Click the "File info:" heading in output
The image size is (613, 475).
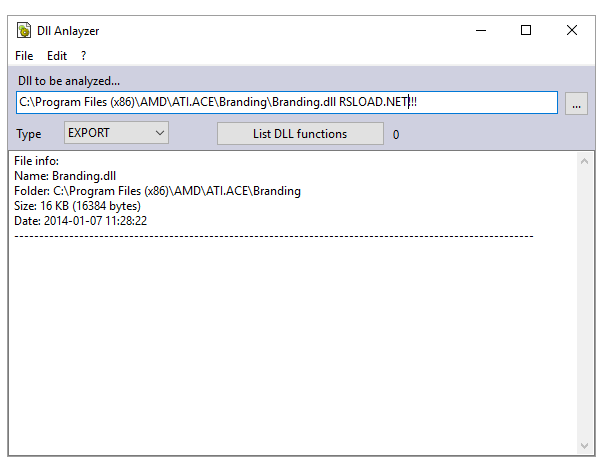click(x=37, y=161)
